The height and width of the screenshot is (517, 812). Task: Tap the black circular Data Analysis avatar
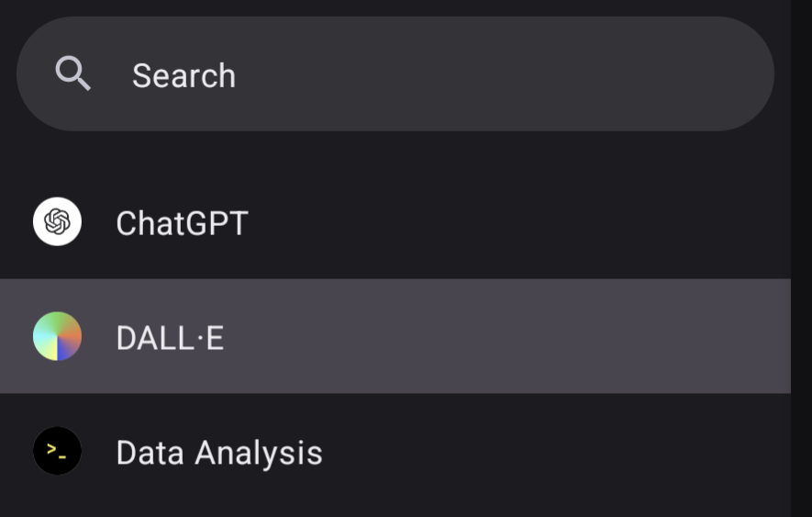(x=57, y=451)
